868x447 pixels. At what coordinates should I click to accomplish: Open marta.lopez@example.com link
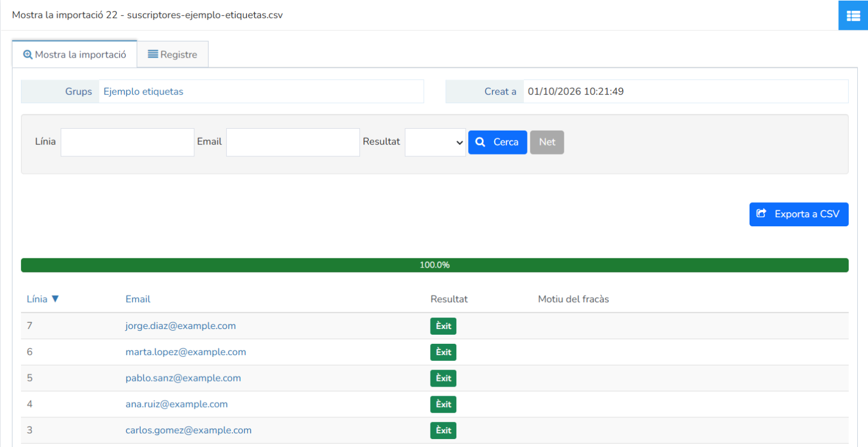point(186,352)
